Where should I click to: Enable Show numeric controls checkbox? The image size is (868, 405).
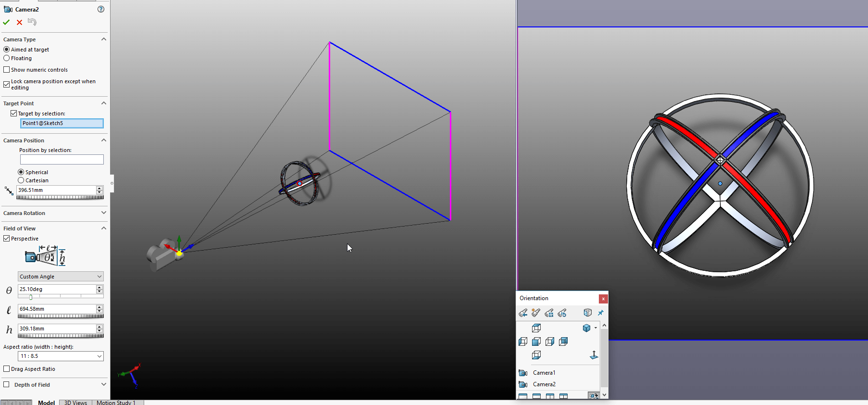[7, 70]
